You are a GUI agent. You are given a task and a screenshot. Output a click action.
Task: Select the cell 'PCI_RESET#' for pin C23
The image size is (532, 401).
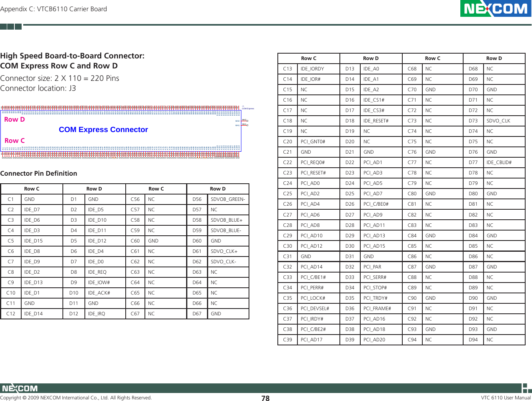click(x=318, y=173)
